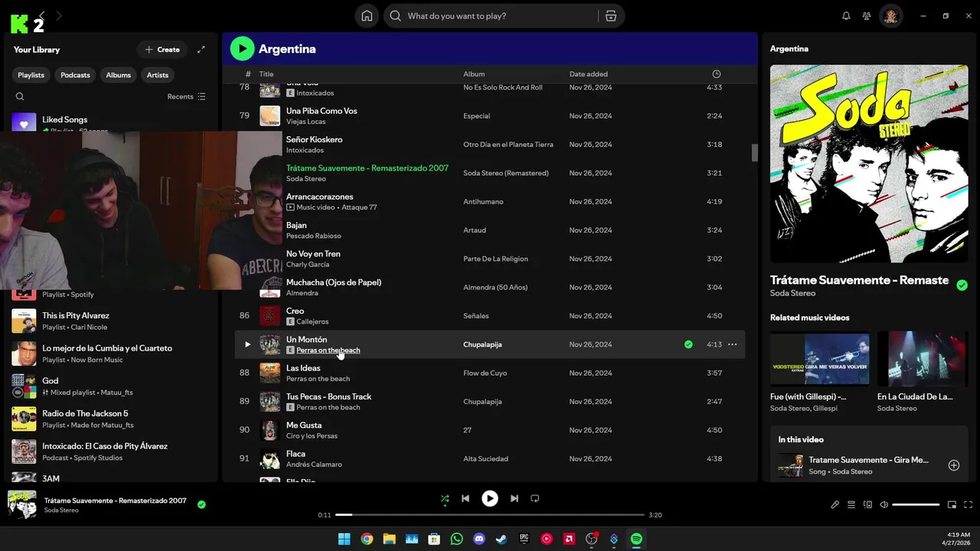Open the notifications bell
The width and height of the screenshot is (980, 551).
pyautogui.click(x=846, y=16)
